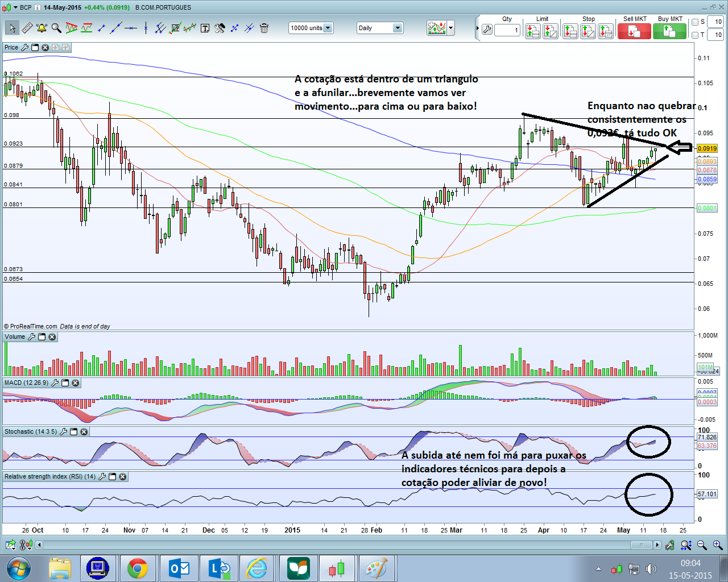
Task: Open MACD indicator wrench settings
Action: click(x=55, y=383)
